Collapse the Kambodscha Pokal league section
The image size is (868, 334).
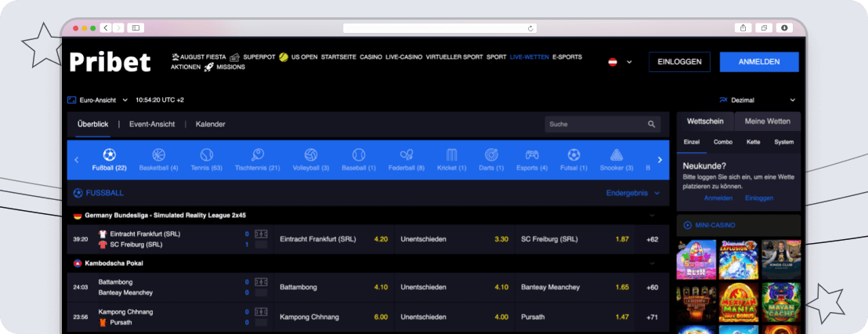click(x=652, y=263)
